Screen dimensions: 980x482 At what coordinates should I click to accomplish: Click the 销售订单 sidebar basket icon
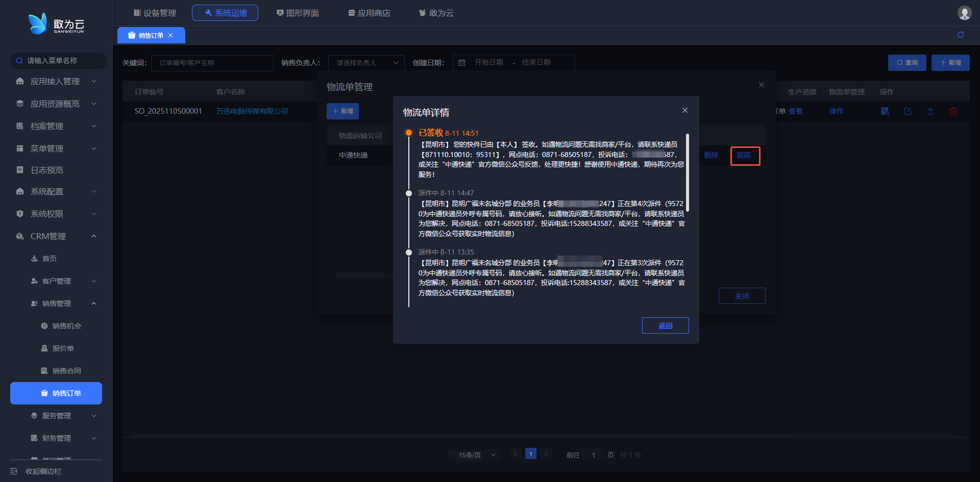coord(44,393)
